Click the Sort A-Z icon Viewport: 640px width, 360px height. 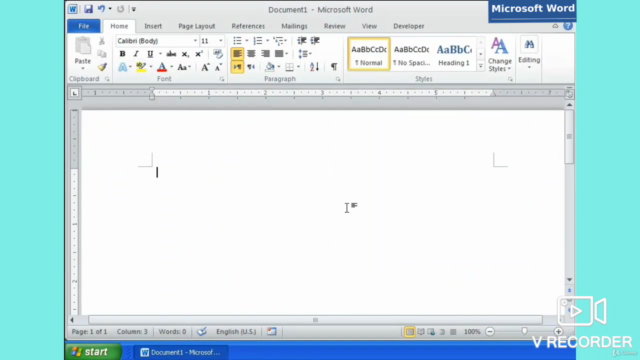tap(314, 67)
